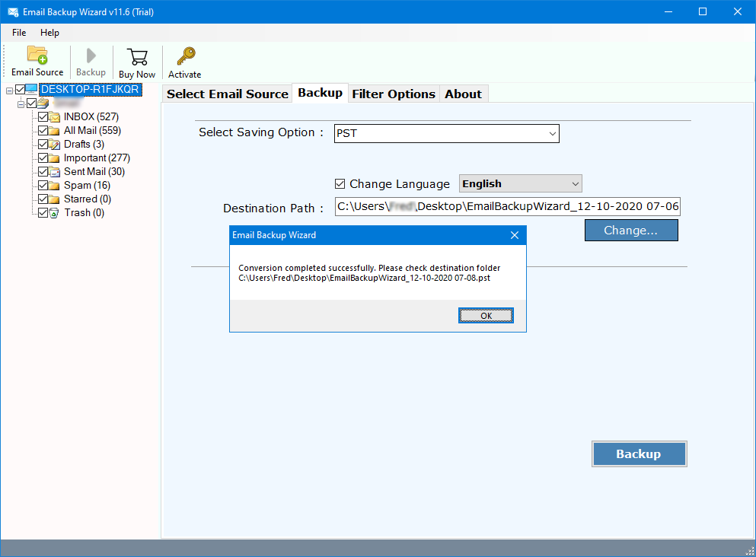Toggle the account node checkbox
The image size is (756, 557).
click(x=32, y=103)
